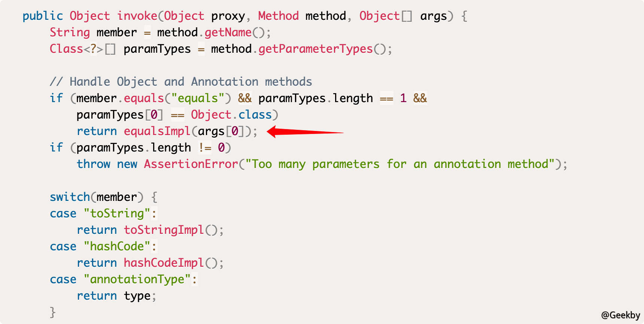
Task: Select the equalsImpl method name
Action: [157, 131]
